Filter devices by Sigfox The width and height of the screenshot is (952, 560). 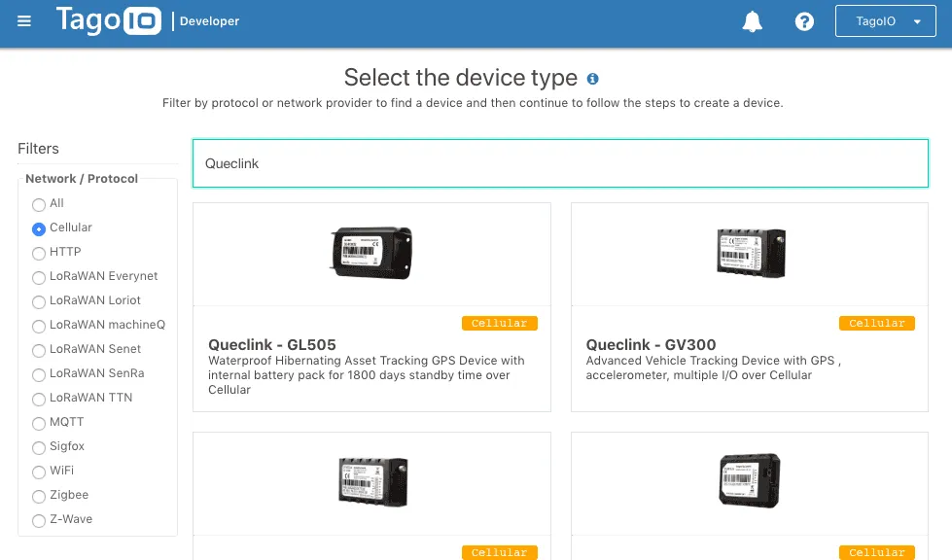coord(38,446)
